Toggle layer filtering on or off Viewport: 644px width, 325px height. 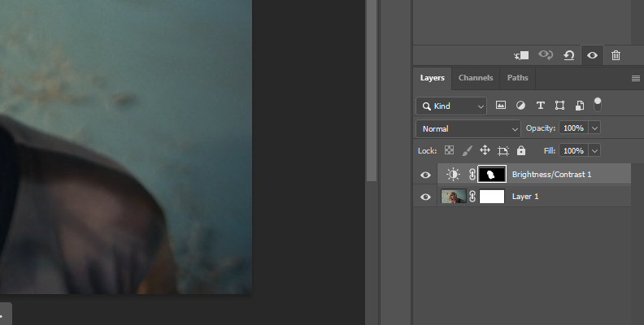[598, 105]
